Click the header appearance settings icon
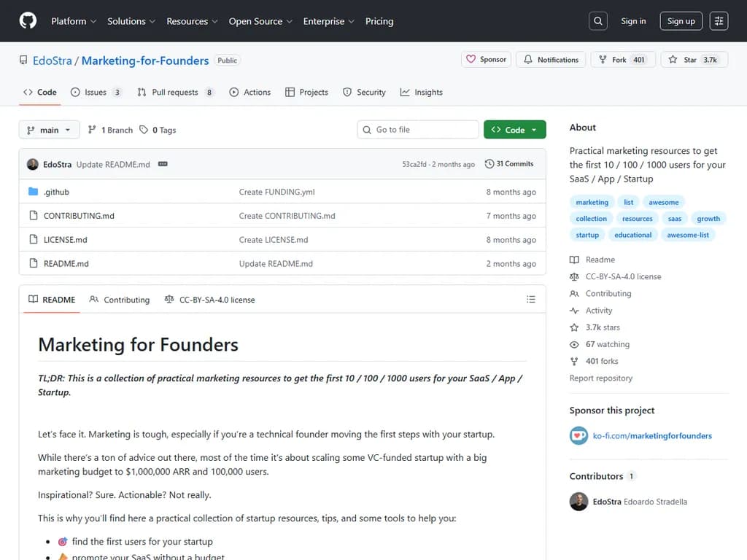747x560 pixels. click(x=719, y=21)
